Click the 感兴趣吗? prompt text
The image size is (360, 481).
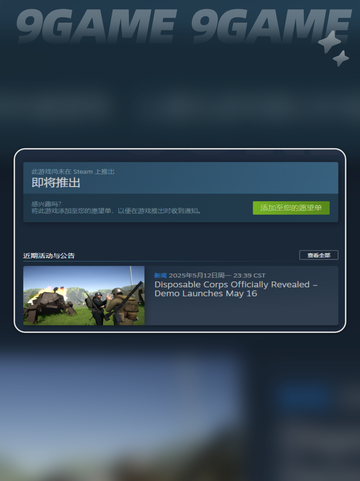click(46, 204)
